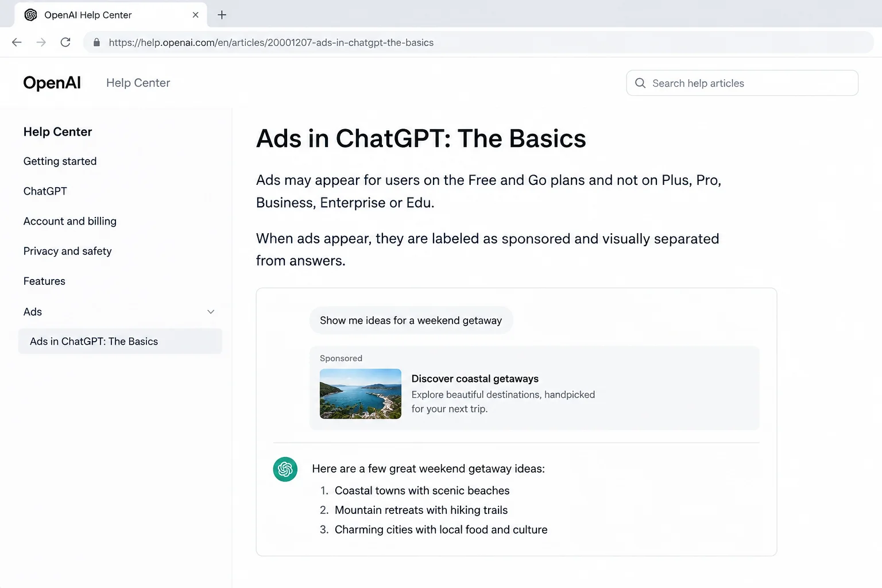Click the OpenAI favicon in the tab
The width and height of the screenshot is (882, 588).
[x=31, y=15]
